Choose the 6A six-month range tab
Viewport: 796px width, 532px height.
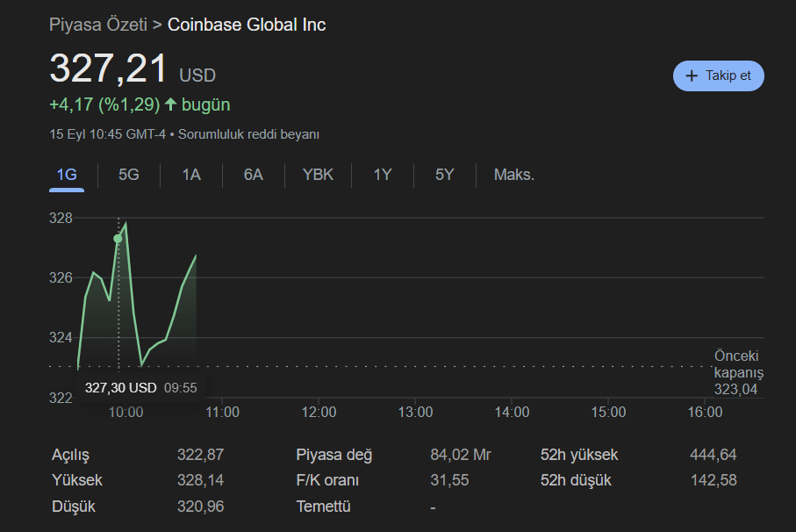(254, 175)
